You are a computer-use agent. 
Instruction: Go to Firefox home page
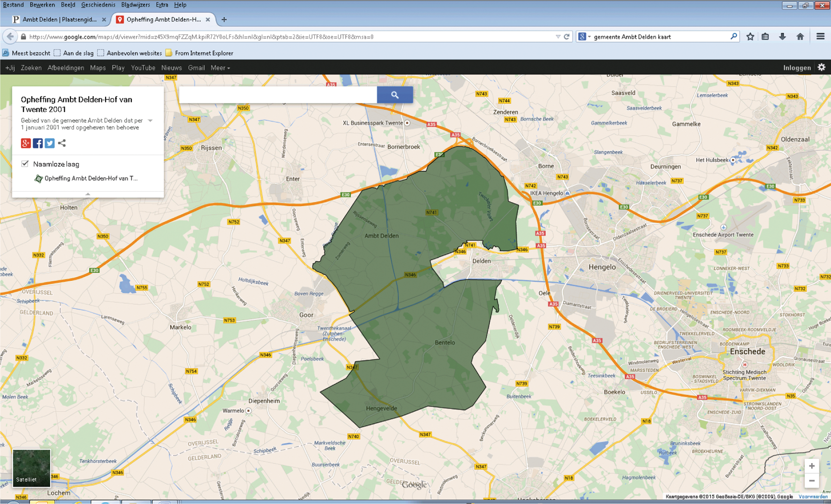tap(800, 37)
